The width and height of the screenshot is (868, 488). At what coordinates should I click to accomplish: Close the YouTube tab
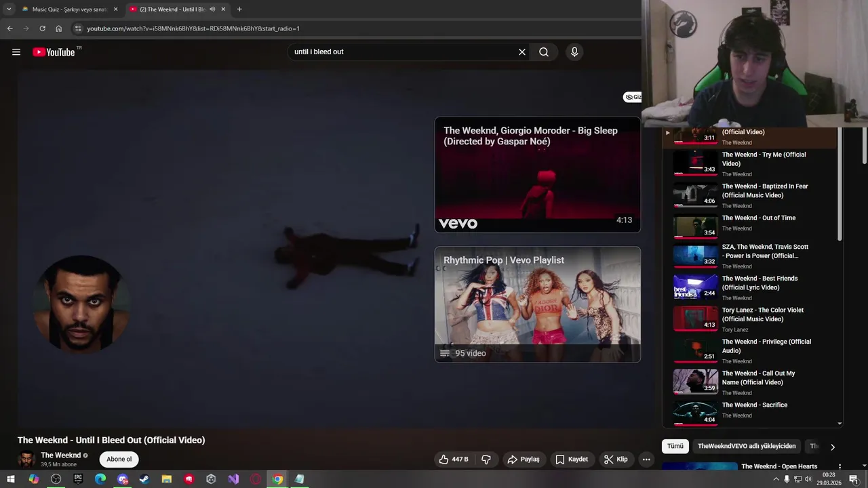point(223,9)
